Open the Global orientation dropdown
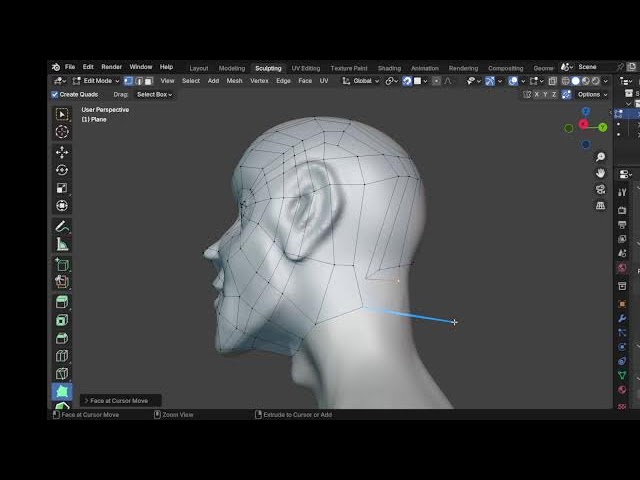Viewport: 640px width, 480px height. pyautogui.click(x=361, y=81)
